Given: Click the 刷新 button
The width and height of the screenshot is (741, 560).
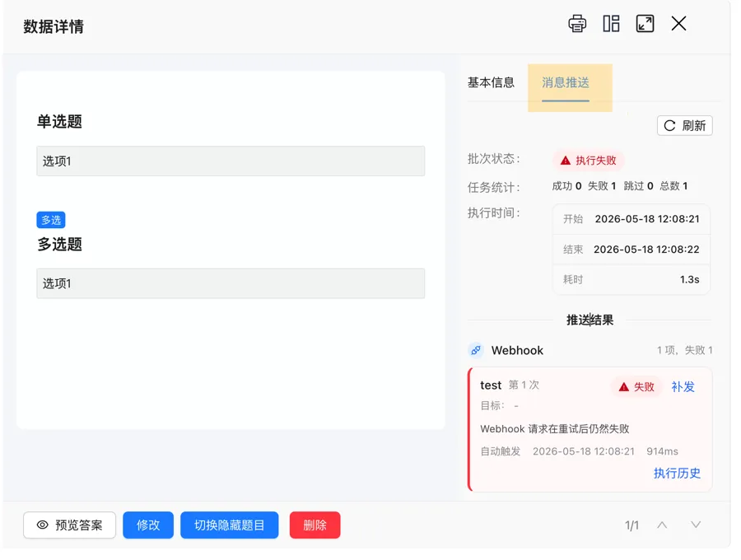Looking at the screenshot, I should (685, 126).
